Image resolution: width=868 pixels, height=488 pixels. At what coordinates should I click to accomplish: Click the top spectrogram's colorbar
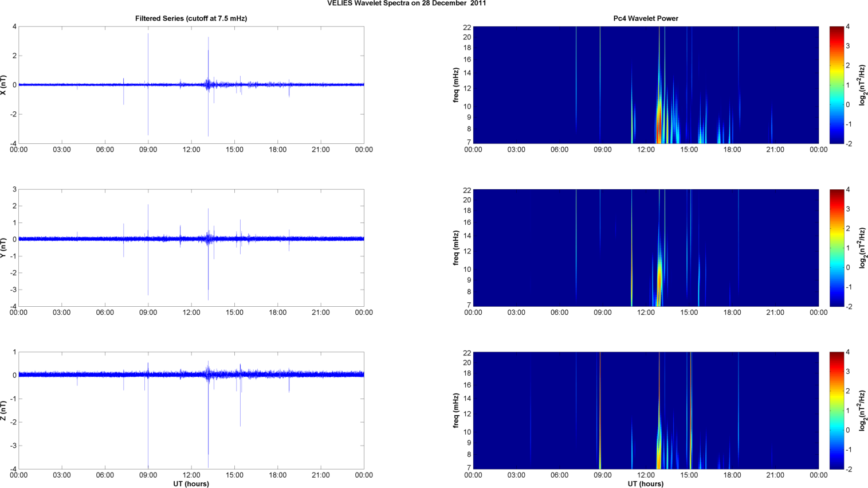pyautogui.click(x=836, y=85)
